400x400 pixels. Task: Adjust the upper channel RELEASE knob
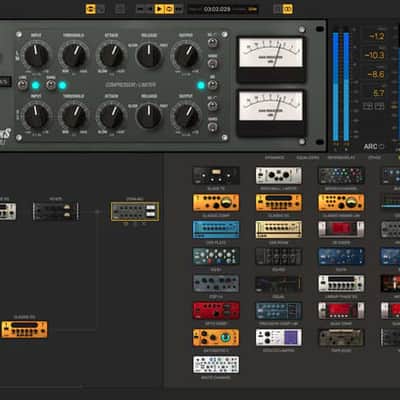tap(149, 56)
